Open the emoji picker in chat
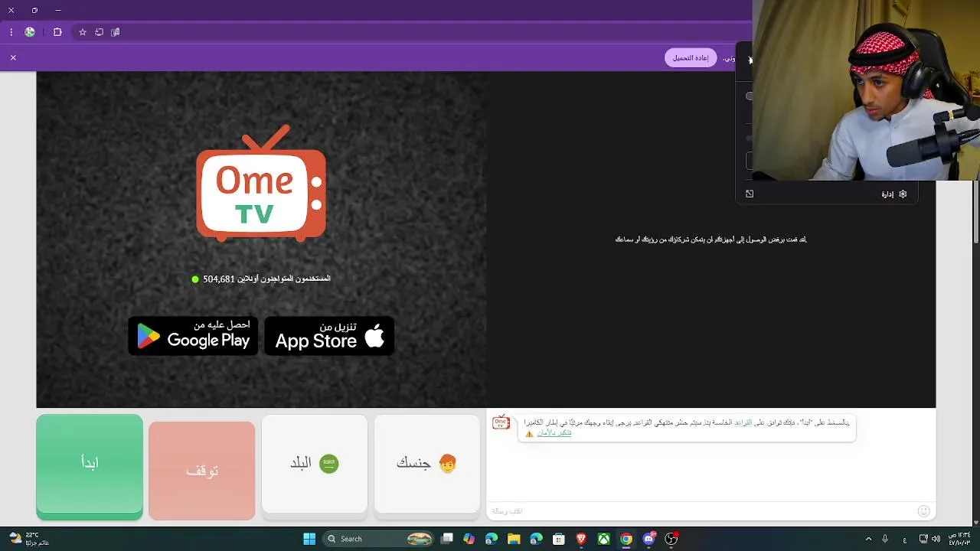Viewport: 980px width, 551px height. pyautogui.click(x=923, y=511)
